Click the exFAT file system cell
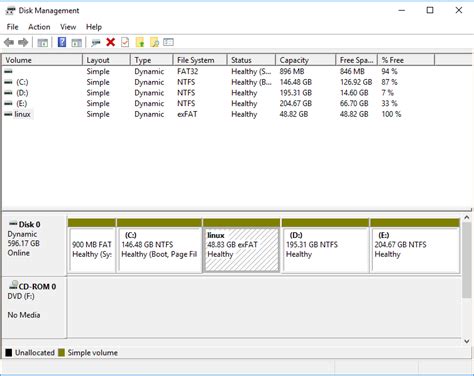 [187, 114]
